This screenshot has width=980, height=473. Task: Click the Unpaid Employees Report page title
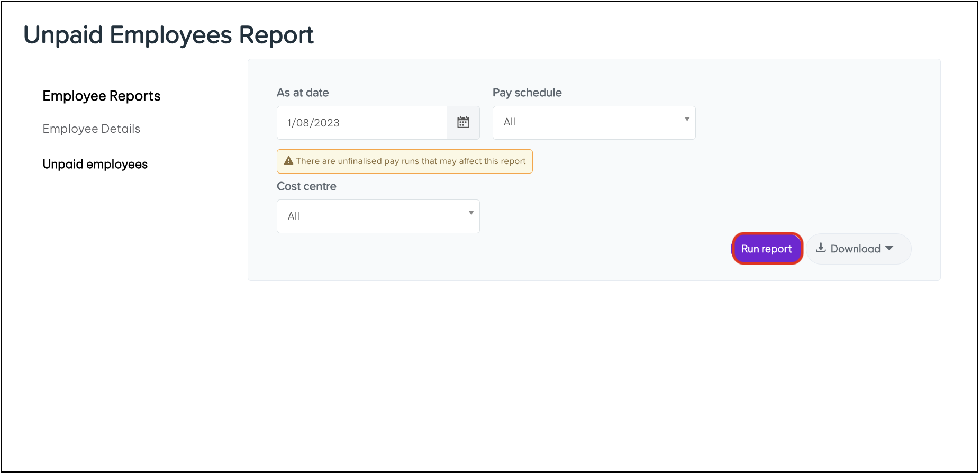(169, 35)
